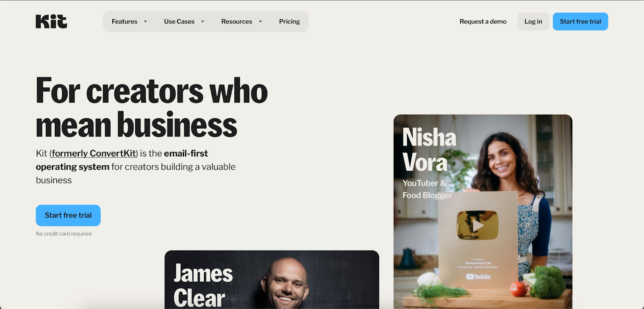Click the Request a demo link

point(483,21)
